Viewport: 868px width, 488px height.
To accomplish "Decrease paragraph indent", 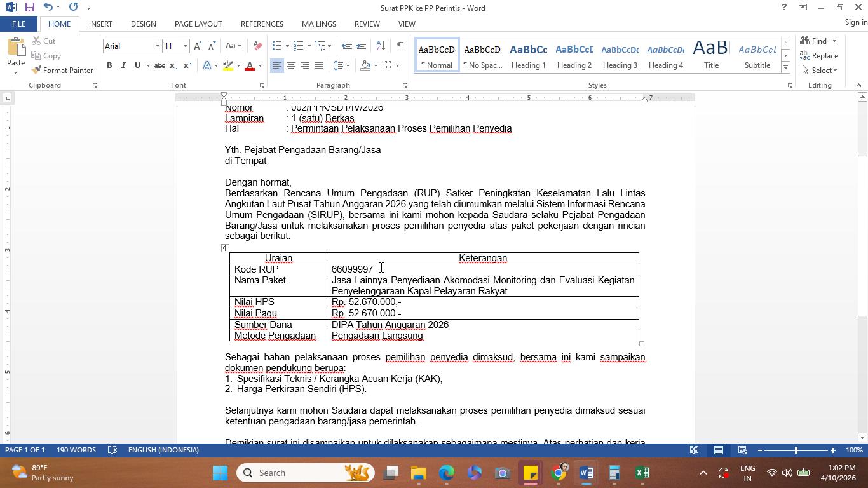I will (x=346, y=46).
